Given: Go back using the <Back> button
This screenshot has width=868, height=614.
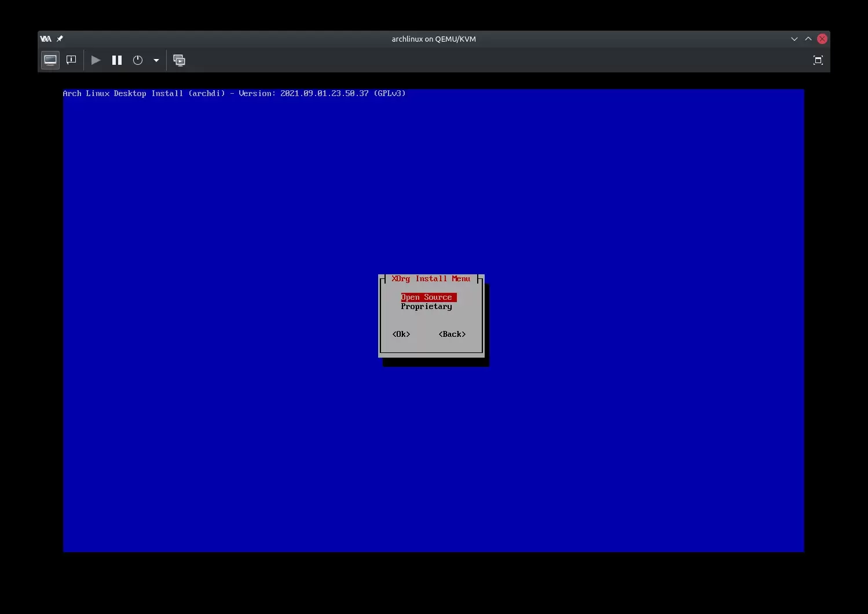Looking at the screenshot, I should coord(452,334).
